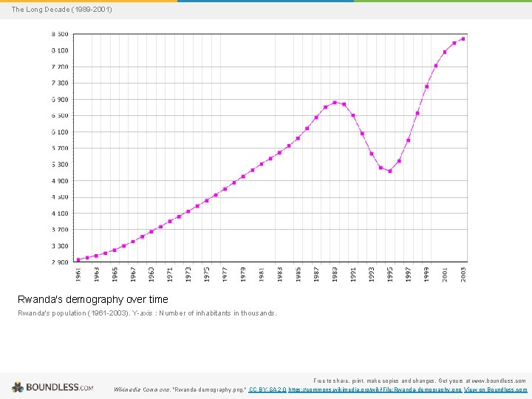The height and width of the screenshot is (399, 532).
Task: Click the x-axis label 1975
Action: [x=207, y=274]
